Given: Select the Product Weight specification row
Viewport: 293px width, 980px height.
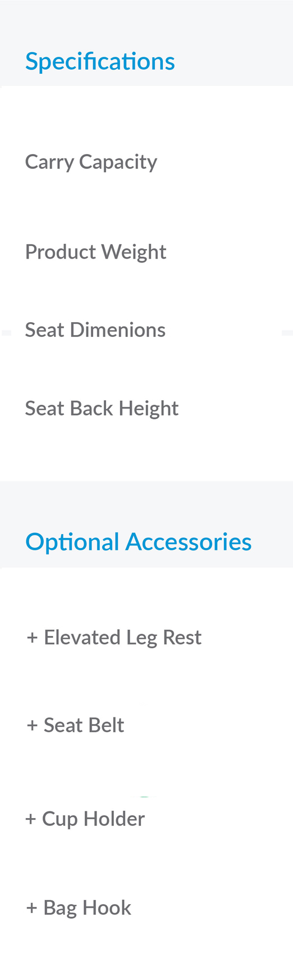Looking at the screenshot, I should [95, 252].
